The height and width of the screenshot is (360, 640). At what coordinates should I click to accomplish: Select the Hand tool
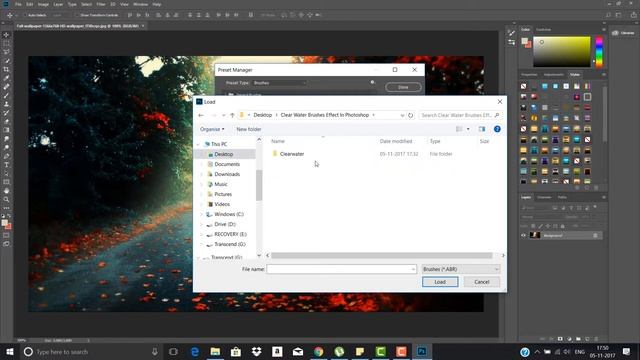pyautogui.click(x=6, y=191)
